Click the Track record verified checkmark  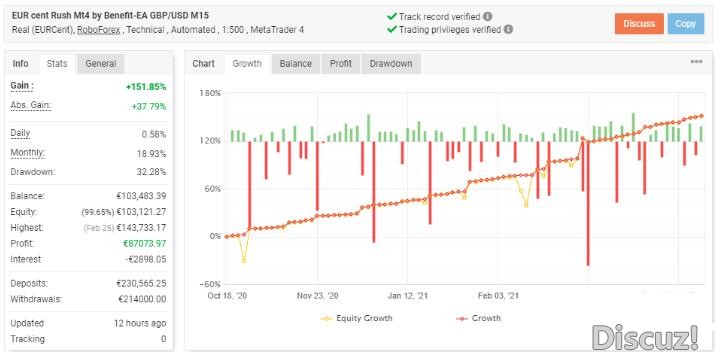(391, 17)
